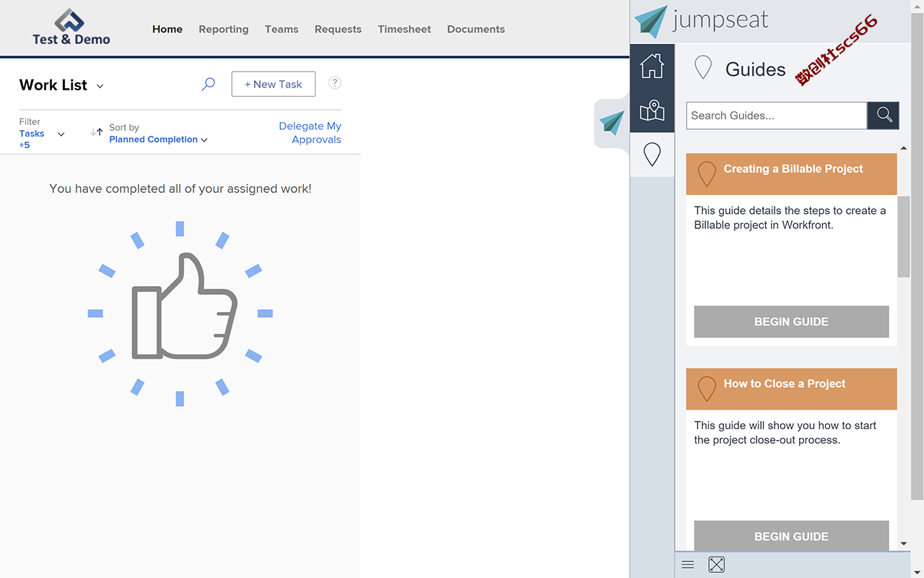The height and width of the screenshot is (578, 924).
Task: Open the Reporting tab
Action: [224, 29]
